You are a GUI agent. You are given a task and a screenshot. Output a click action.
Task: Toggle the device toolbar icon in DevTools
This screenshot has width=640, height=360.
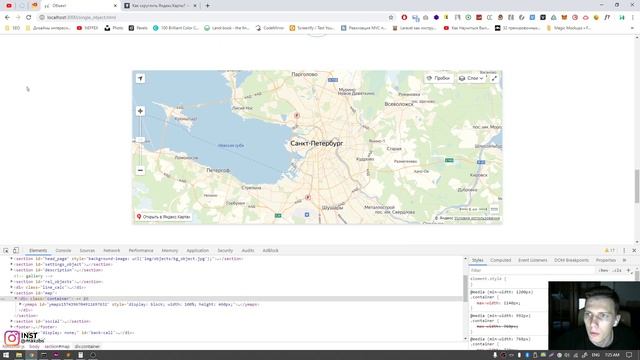pos(16,250)
